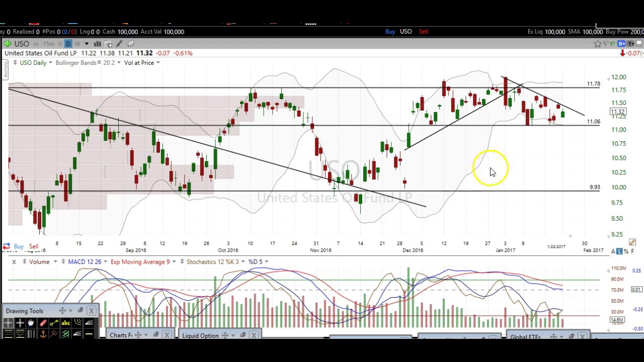The image size is (644, 362).
Task: Open the bar chart type icon
Action: point(97,44)
